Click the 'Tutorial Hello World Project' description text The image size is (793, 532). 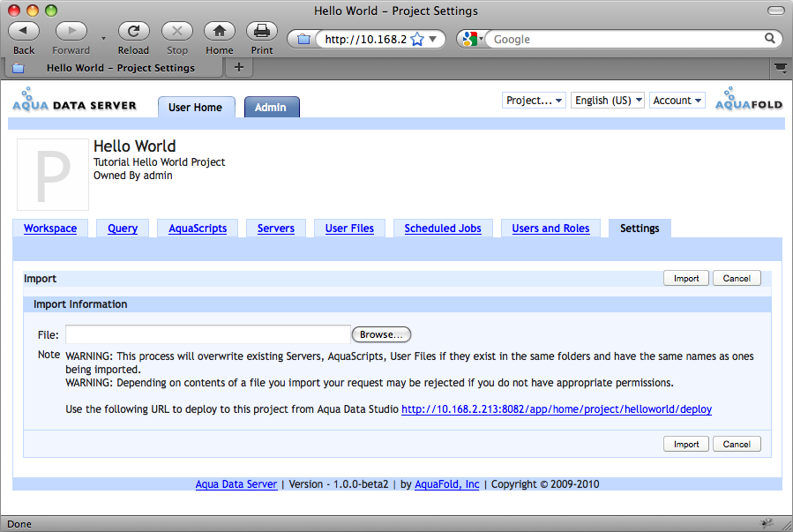click(x=160, y=161)
